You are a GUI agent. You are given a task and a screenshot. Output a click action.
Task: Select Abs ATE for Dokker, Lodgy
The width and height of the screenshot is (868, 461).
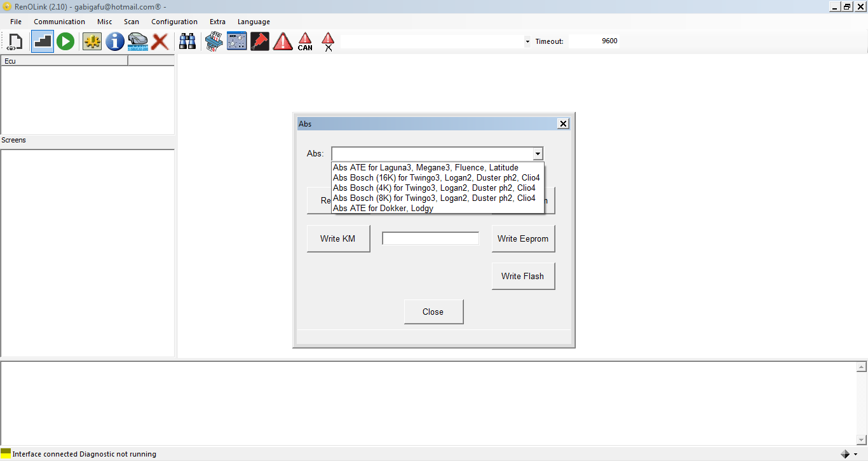click(x=438, y=208)
